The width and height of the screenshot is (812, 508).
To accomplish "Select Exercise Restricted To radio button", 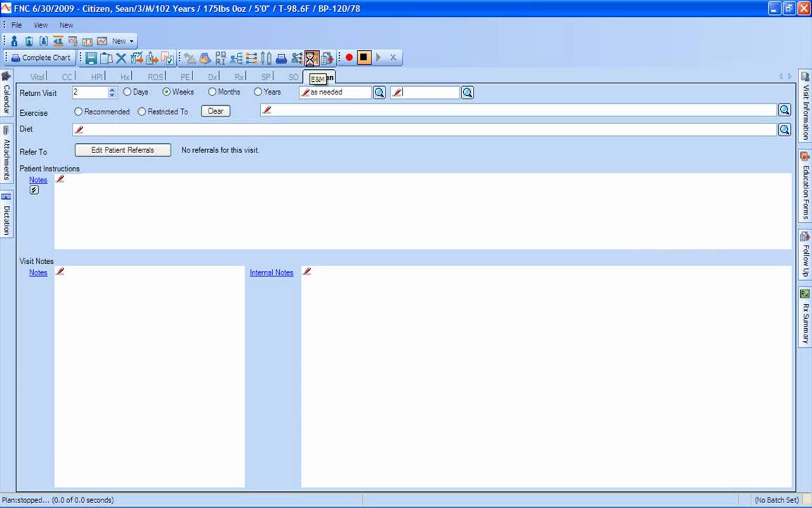I will tap(142, 111).
